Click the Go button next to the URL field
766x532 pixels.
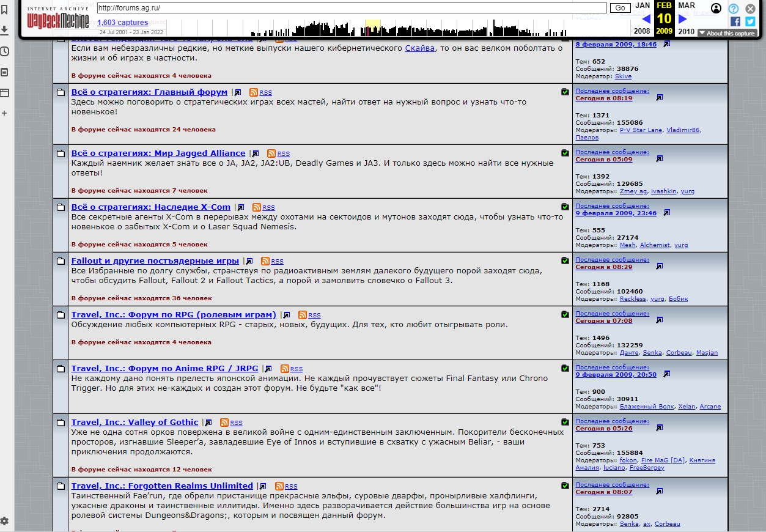(620, 8)
